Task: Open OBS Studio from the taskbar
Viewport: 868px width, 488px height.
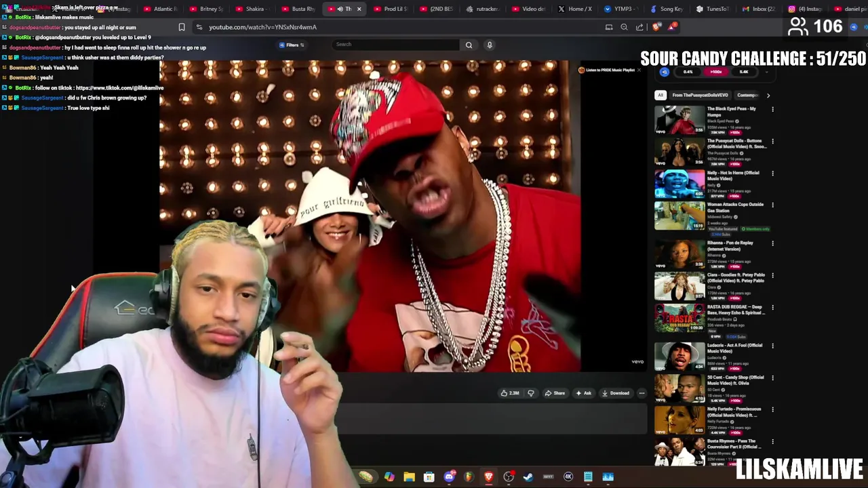Action: [509, 477]
